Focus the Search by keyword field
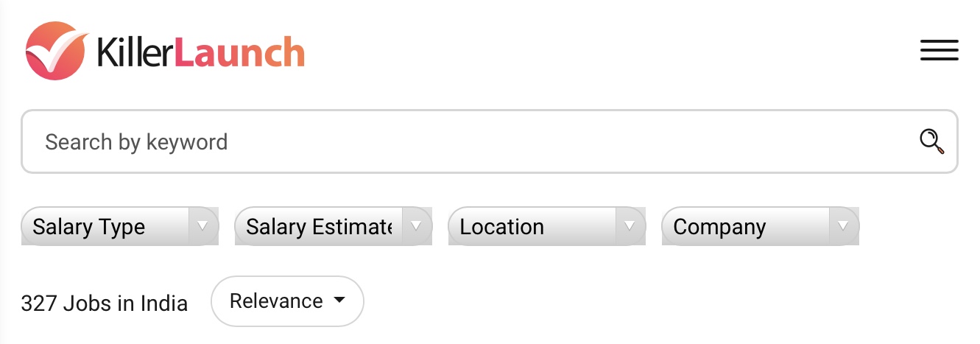Image resolution: width=980 pixels, height=344 pixels. click(490, 141)
